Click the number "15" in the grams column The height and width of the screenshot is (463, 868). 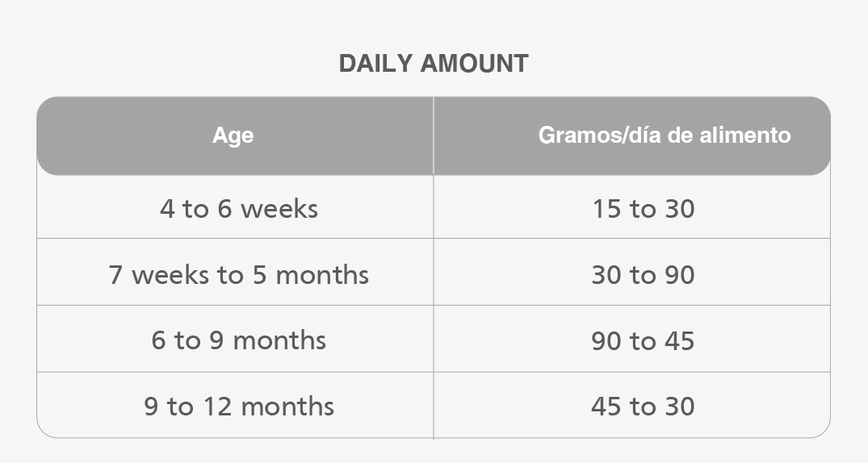pyautogui.click(x=606, y=209)
